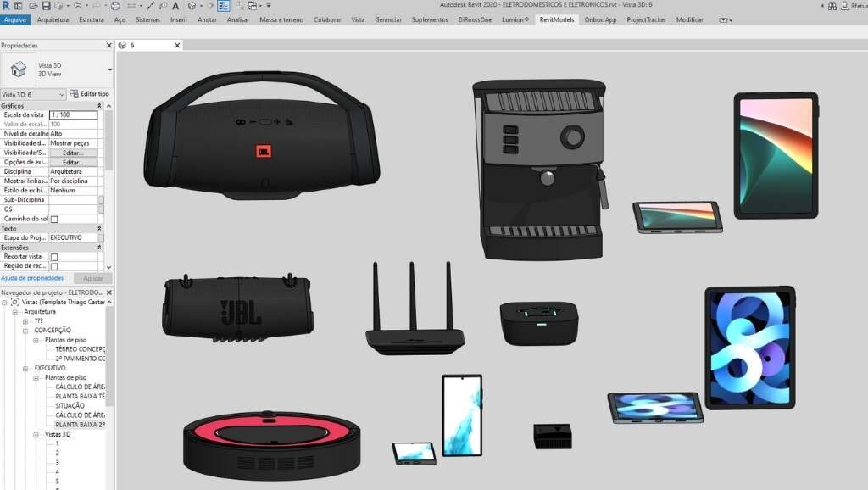Screen dimensions: 868x490
Task: Switch to the Massa e terreno tab
Action: pos(281,19)
